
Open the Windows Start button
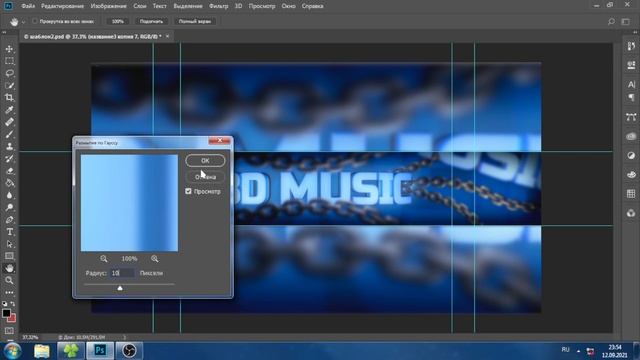point(13,351)
